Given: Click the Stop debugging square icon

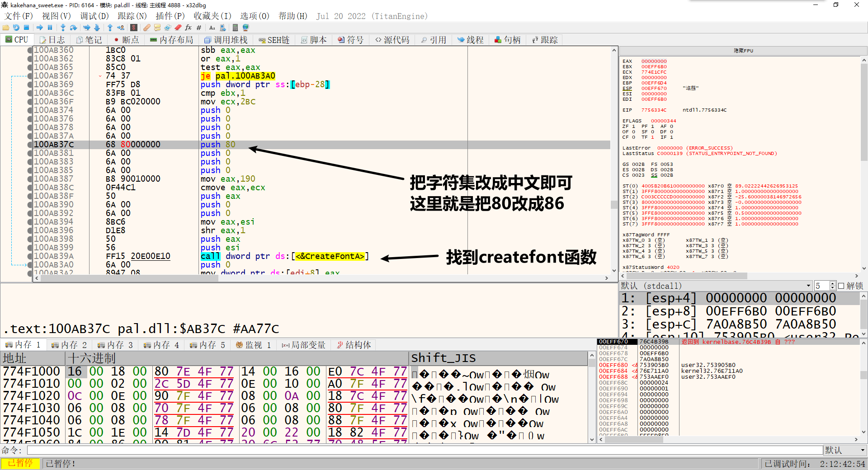Looking at the screenshot, I should pyautogui.click(x=27, y=28).
